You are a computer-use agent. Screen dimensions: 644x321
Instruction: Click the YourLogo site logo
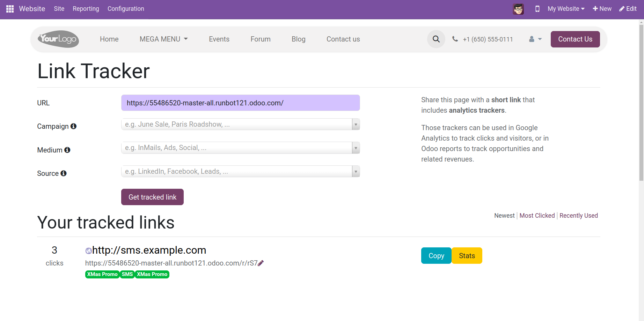point(58,39)
